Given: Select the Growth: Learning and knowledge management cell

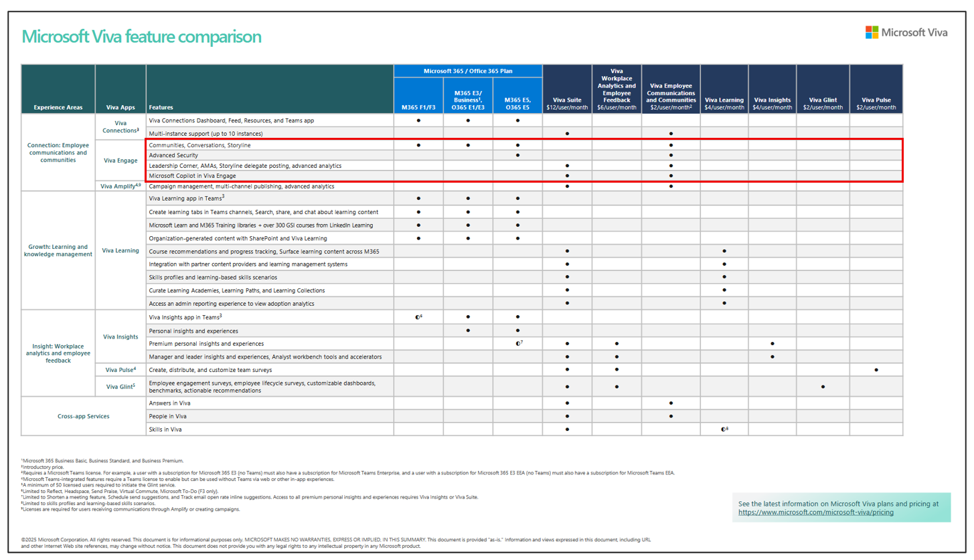Looking at the screenshot, I should [x=58, y=251].
